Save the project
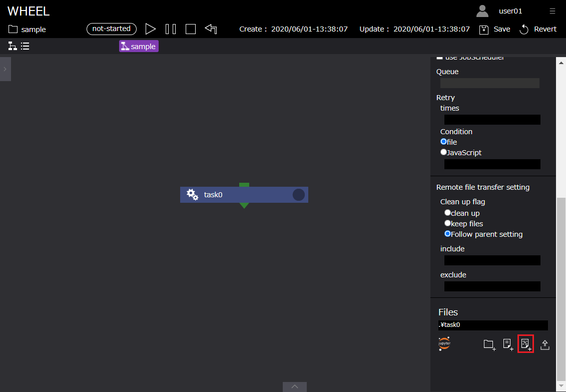566x392 pixels. [495, 29]
